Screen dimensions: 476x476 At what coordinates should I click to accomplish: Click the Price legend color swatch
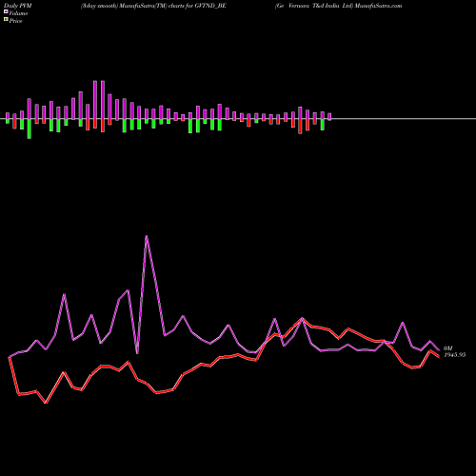6,20
